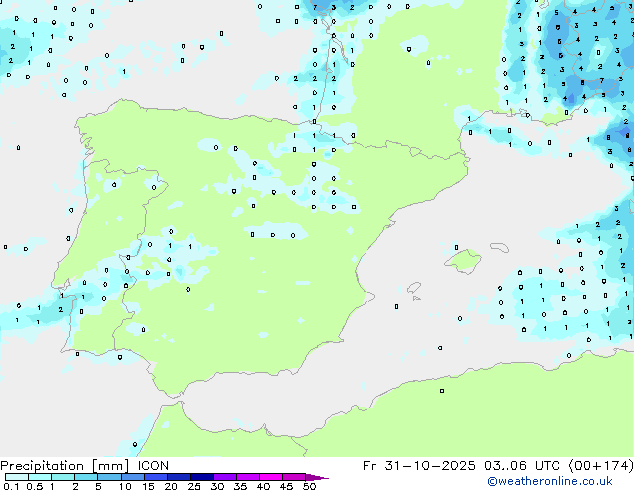Pick the 45–50 mm legend color swatch
634x490 pixels.
294,477
